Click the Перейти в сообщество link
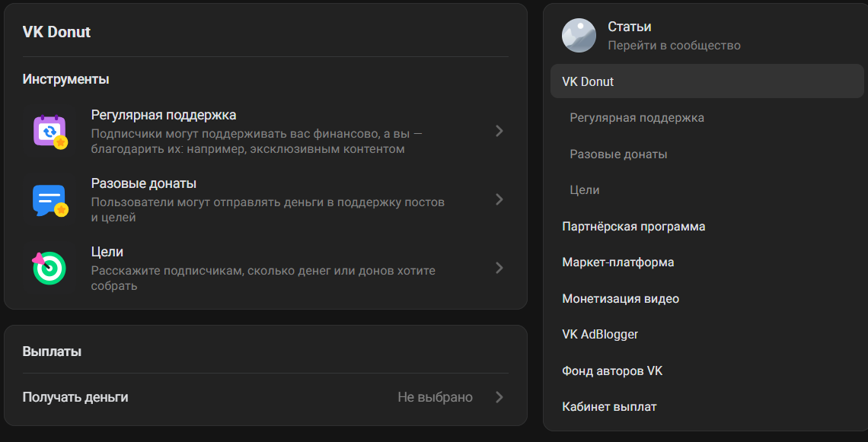Viewport: 868px width, 442px height. pyautogui.click(x=672, y=45)
